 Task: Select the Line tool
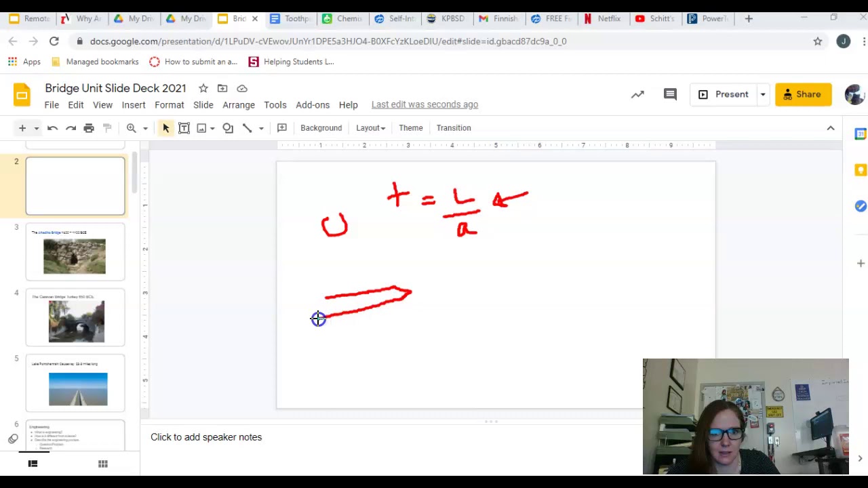click(248, 128)
